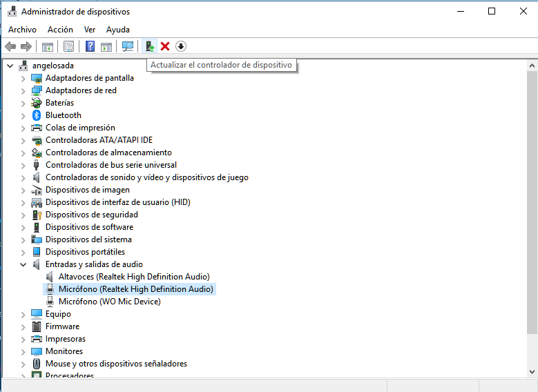Click the disable device down-arrow icon

181,46
